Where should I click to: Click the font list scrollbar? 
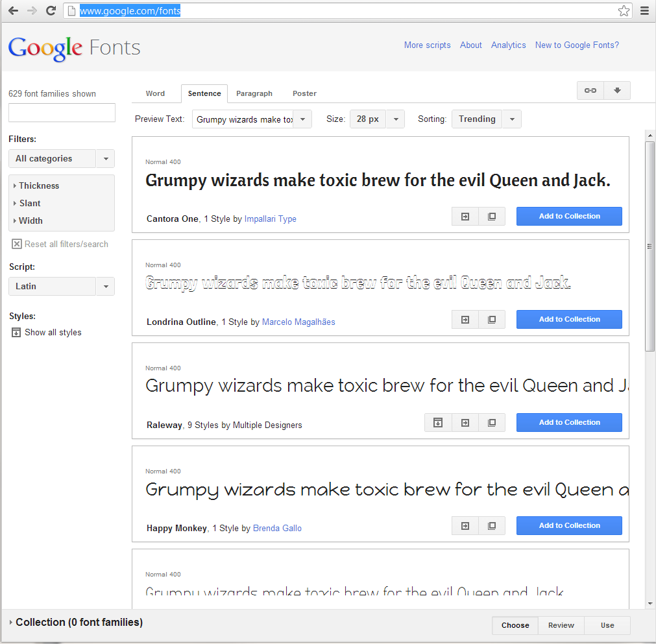650,246
